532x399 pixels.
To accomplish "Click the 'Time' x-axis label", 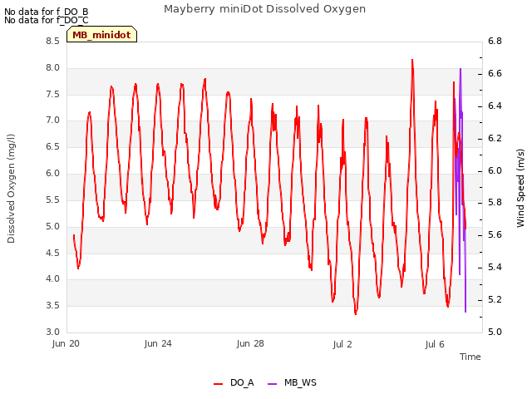I will pos(470,357).
